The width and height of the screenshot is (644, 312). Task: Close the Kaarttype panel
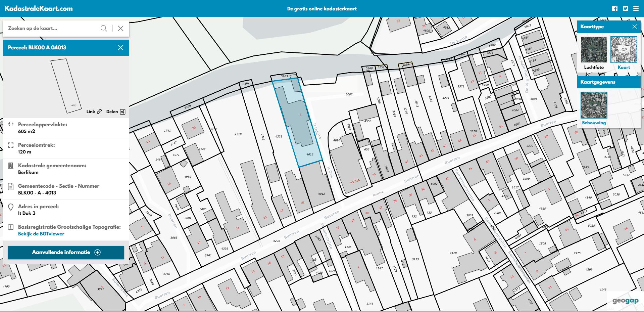pyautogui.click(x=634, y=27)
